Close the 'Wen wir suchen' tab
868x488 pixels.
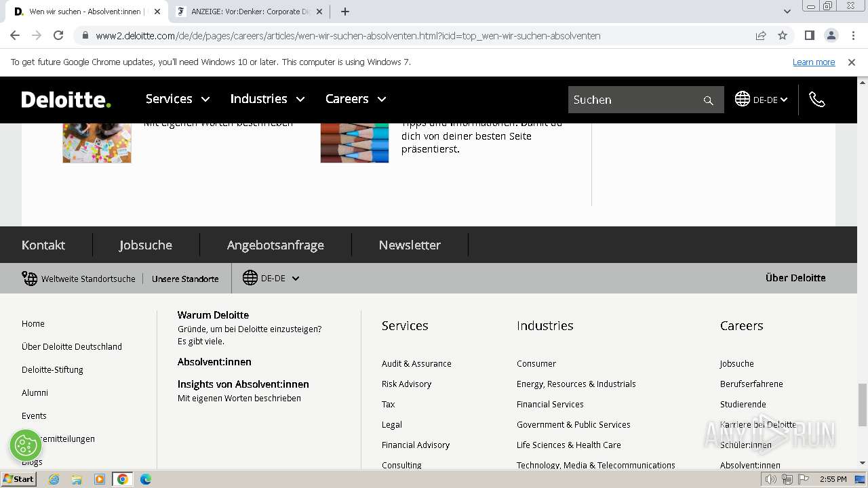point(157,12)
